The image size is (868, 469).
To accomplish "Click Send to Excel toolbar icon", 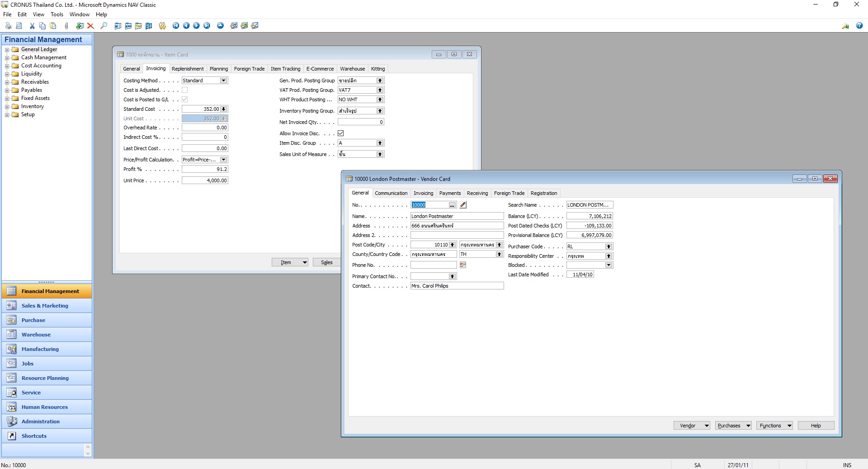I will click(x=244, y=26).
